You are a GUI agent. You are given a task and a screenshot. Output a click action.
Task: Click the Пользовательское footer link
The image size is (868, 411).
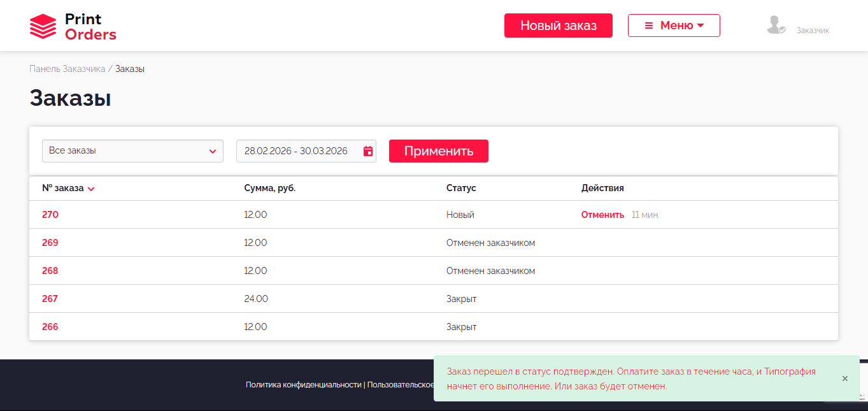400,385
